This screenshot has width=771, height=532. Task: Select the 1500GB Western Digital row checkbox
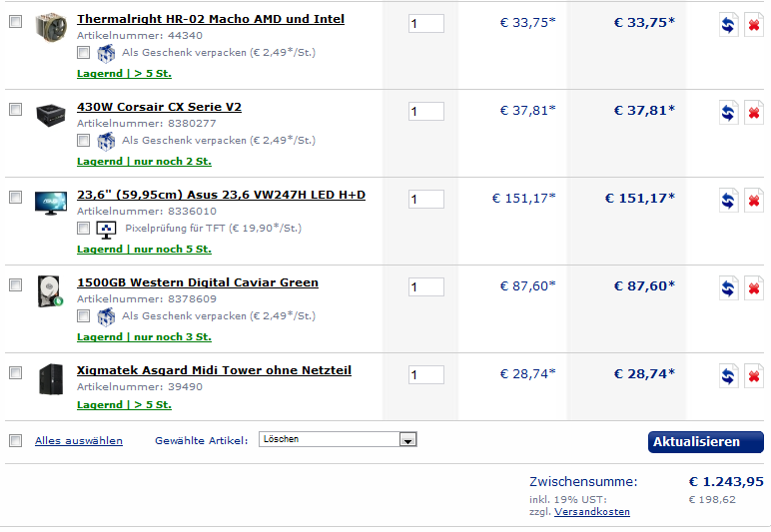coord(16,284)
